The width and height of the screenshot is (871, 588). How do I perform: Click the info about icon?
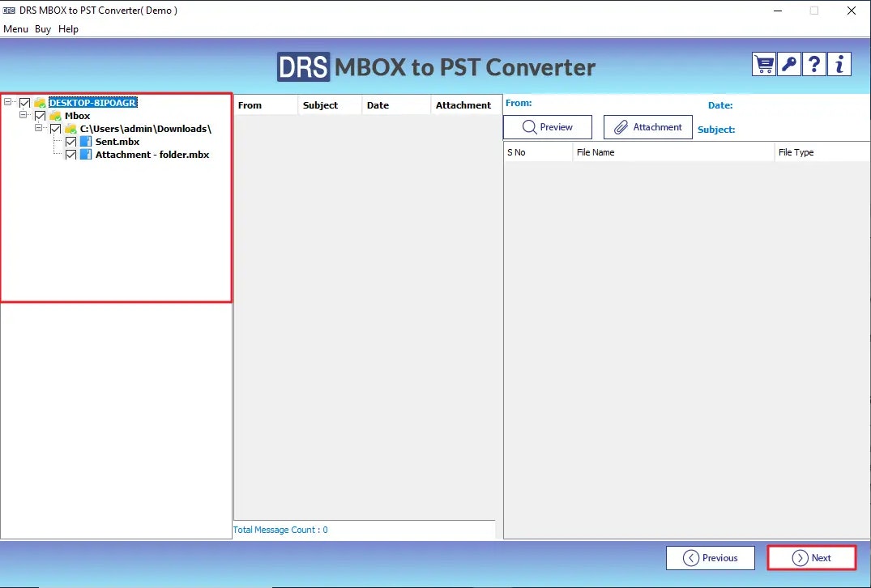coord(839,65)
